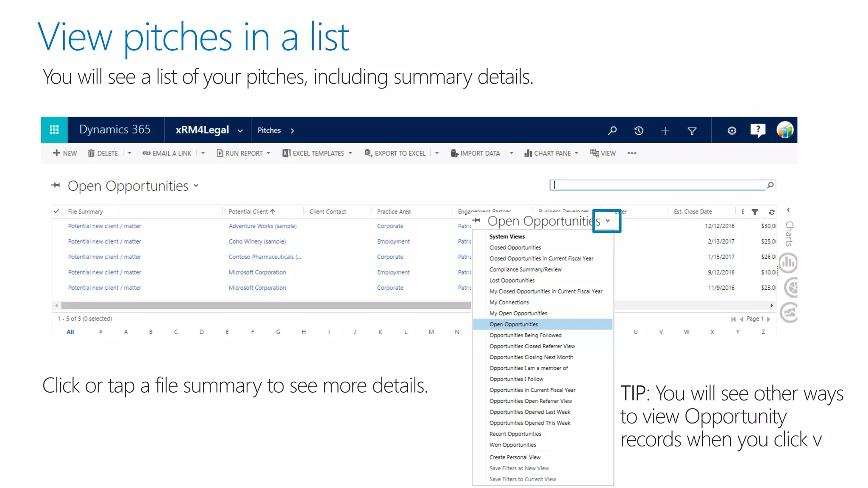Click the scroll left arrow of grid
The height and width of the screenshot is (488, 868).
click(x=56, y=305)
